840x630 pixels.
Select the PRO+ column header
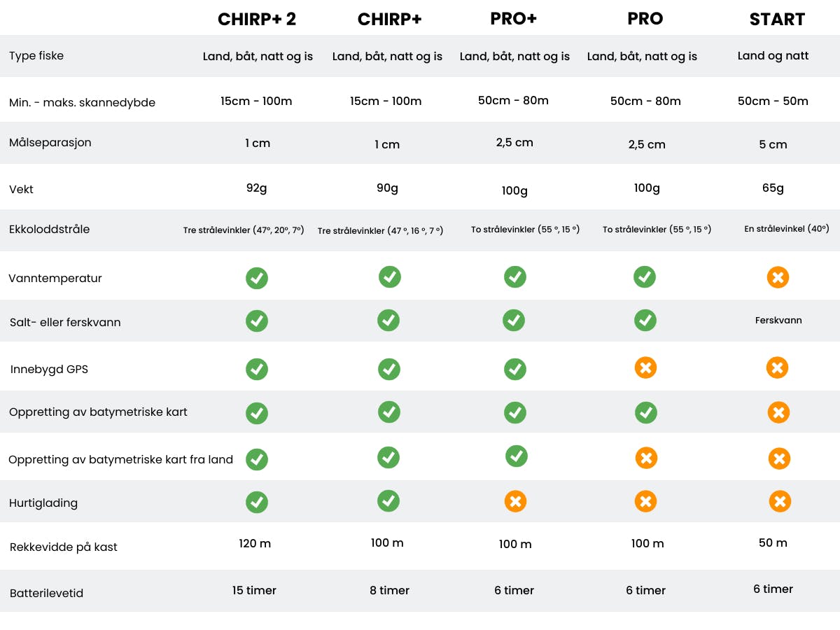514,19
